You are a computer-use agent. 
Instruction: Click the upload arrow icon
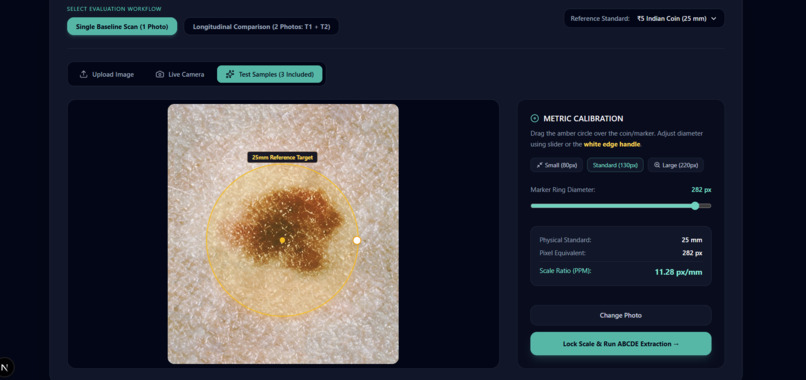click(83, 75)
